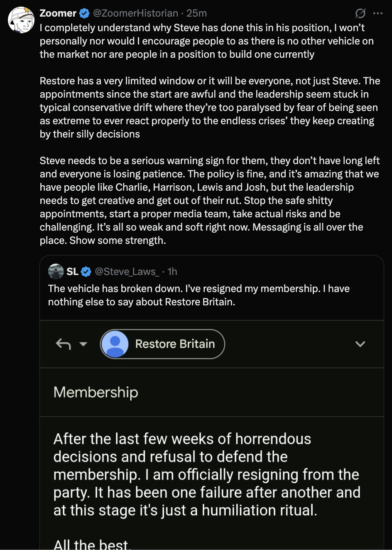The height and width of the screenshot is (550, 392).
Task: Click SL's blue verified badge
Action: point(86,272)
